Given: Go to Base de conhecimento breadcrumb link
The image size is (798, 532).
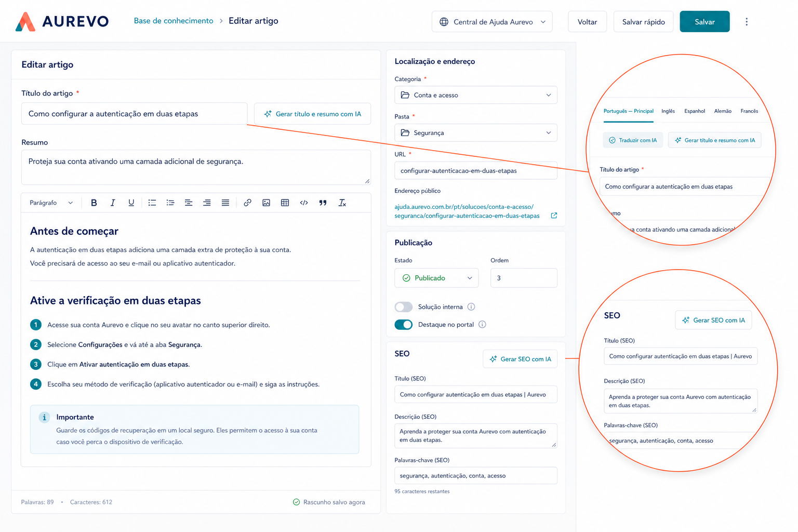Looking at the screenshot, I should coord(174,21).
